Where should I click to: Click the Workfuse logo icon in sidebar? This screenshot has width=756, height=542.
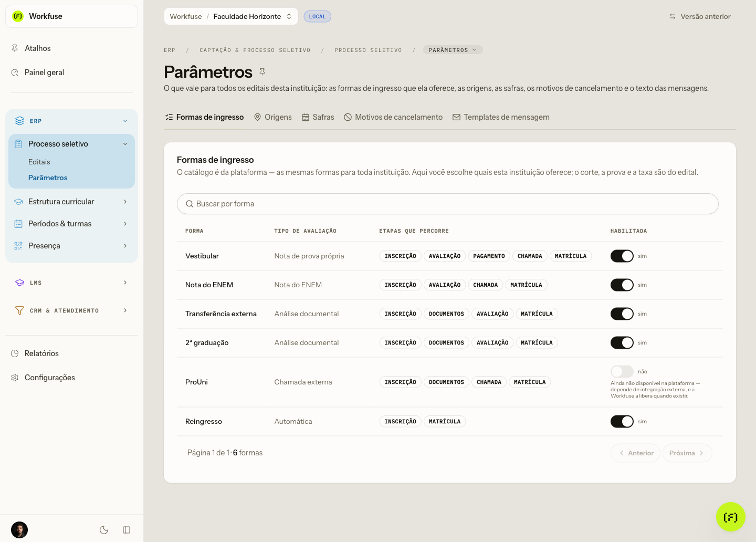tap(18, 16)
